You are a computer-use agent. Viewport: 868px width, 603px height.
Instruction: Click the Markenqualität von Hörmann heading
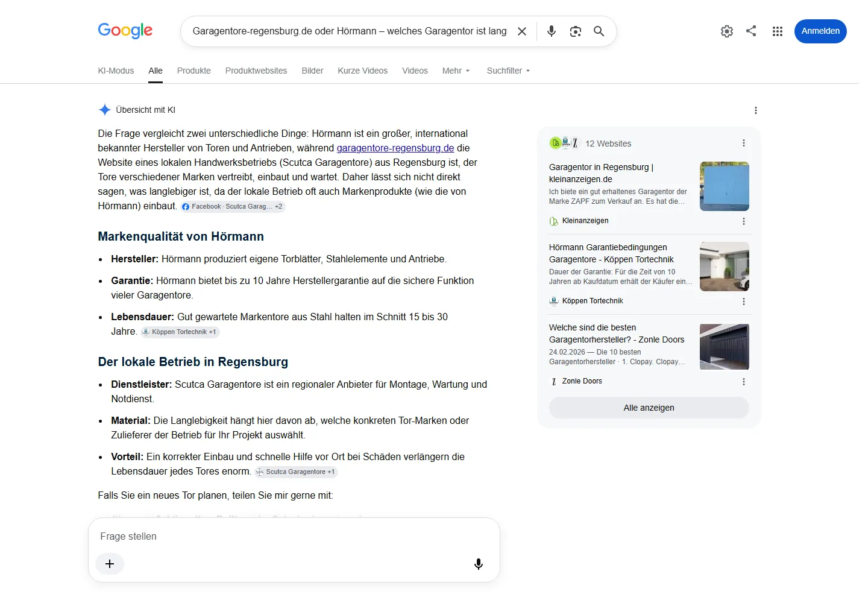point(181,236)
